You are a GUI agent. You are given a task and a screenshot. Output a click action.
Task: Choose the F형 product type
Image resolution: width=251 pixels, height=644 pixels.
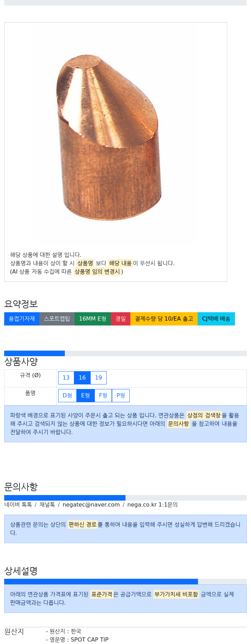coord(103,395)
